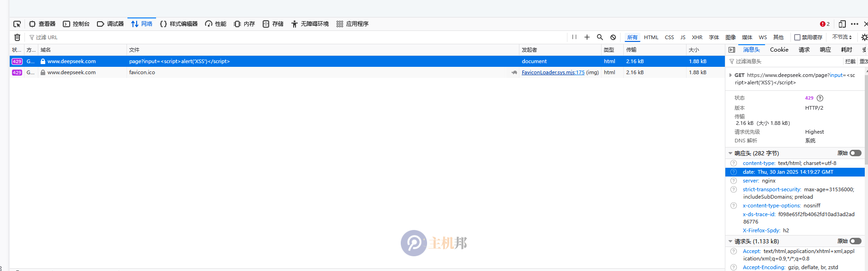Click lock icon on favicon.ico row

point(43,72)
